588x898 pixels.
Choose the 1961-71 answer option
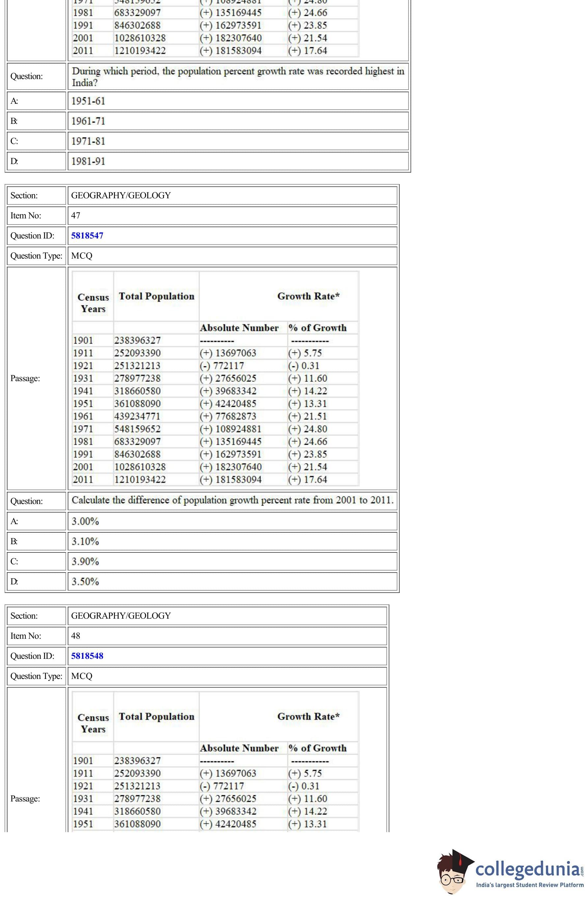(88, 121)
